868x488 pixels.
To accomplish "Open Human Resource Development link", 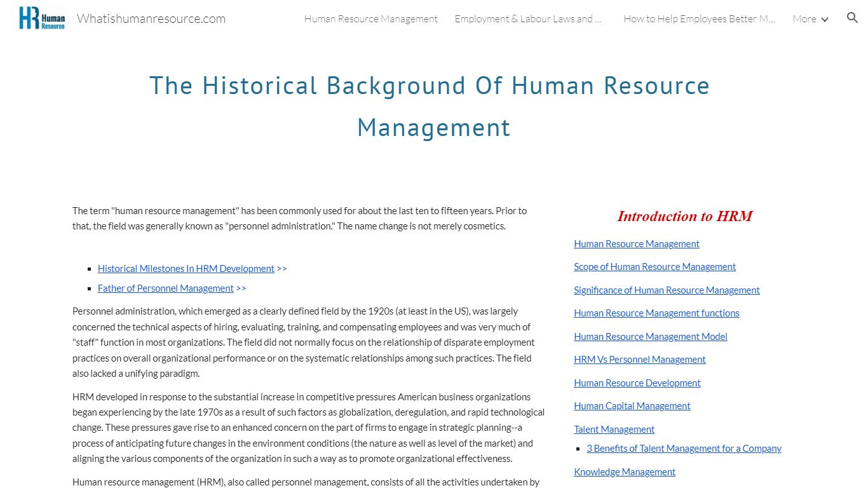I will pos(637,383).
